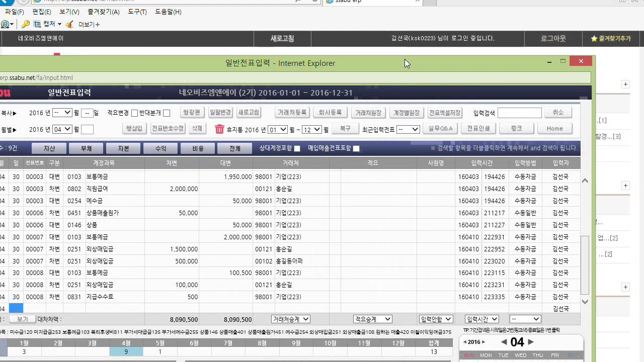Click the 새로고침 button in the black header bar
Viewport: 644px width, 362px height.
coord(282,39)
